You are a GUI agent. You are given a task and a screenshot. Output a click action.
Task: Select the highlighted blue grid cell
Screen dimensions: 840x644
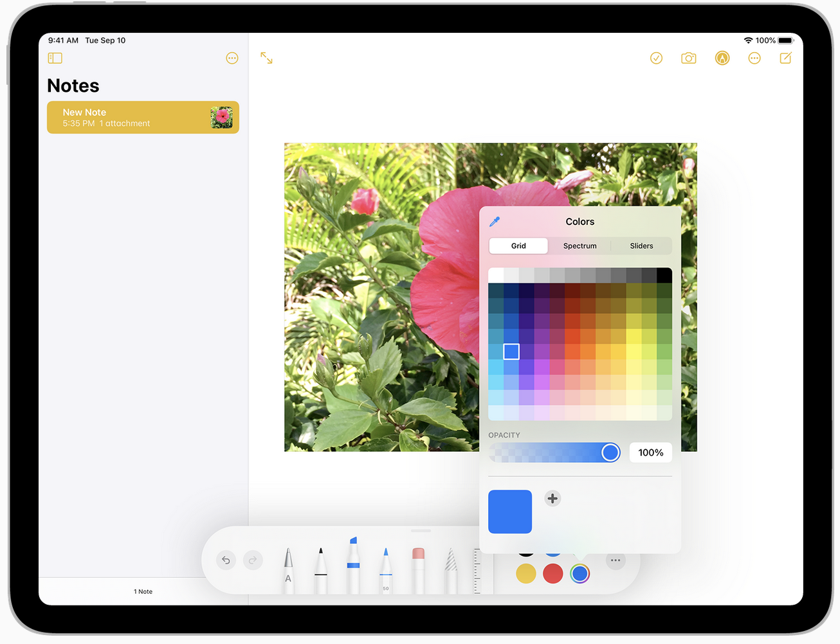pos(511,352)
